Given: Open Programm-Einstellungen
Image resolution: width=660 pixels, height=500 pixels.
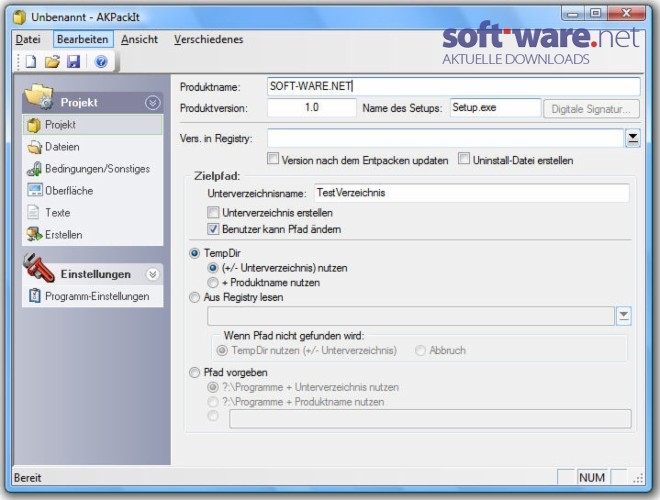Looking at the screenshot, I should (93, 296).
